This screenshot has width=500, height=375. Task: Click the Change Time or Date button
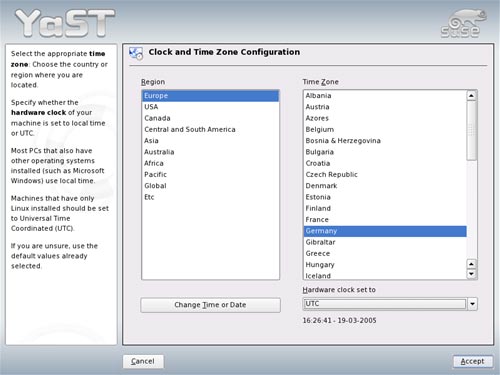pos(210,305)
